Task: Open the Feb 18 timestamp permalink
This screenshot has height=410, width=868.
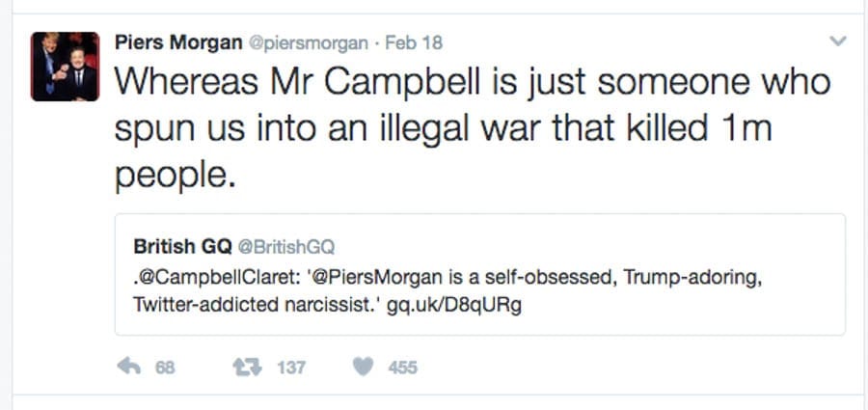Action: [414, 43]
